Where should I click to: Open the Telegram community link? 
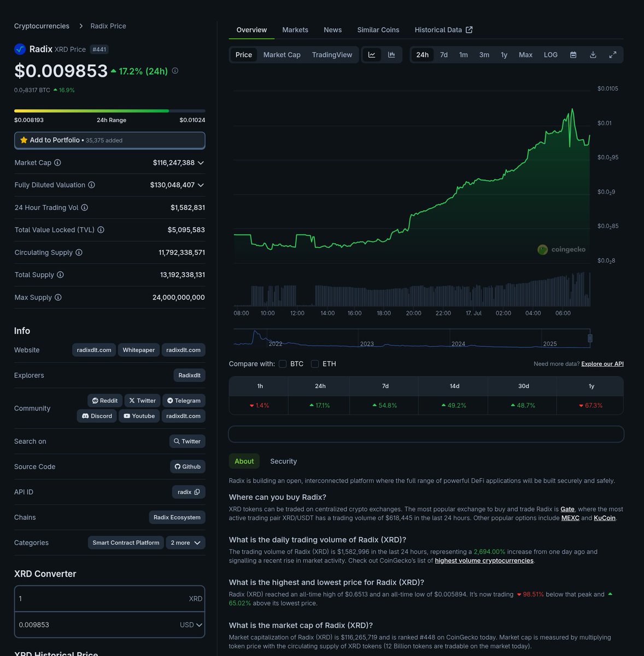[184, 401]
